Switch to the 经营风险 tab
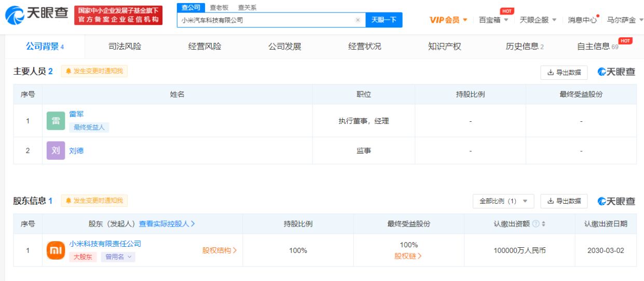Screen dimensions: 644x281 [x=204, y=47]
